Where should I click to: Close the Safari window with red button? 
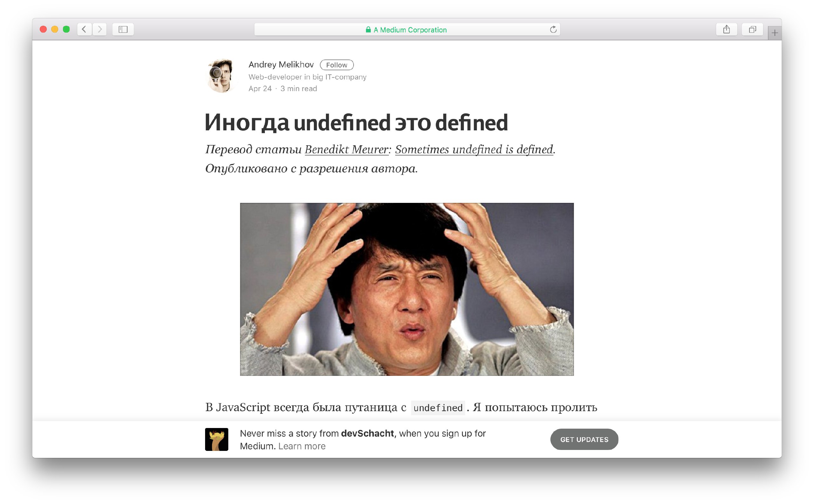click(43, 29)
